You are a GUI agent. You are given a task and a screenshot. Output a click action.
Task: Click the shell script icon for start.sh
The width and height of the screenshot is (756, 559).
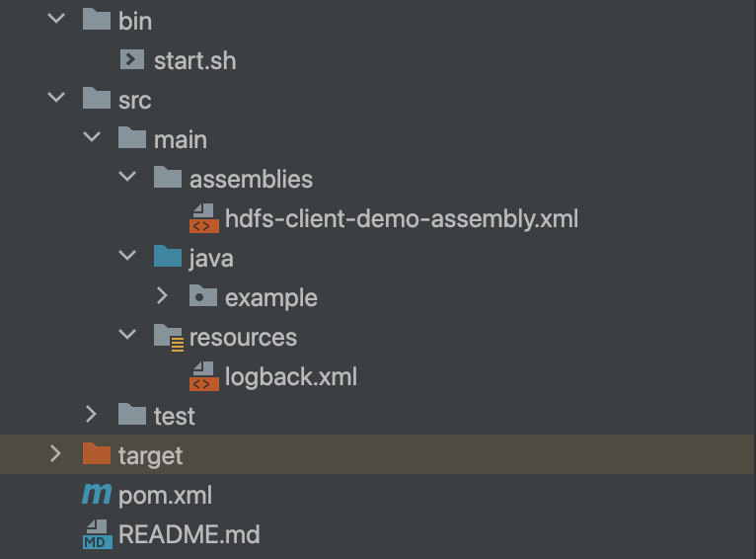coord(132,60)
